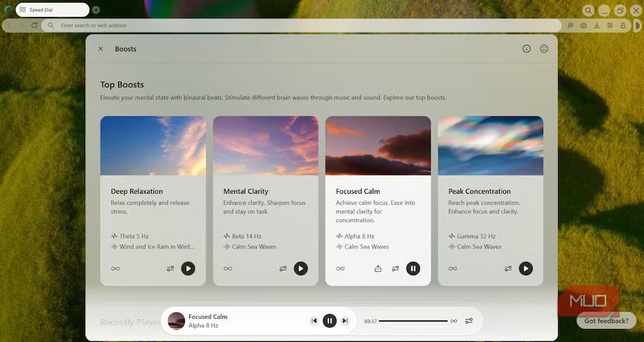The width and height of the screenshot is (644, 342).
Task: Play the Deep Relaxation boost
Action: 188,268
